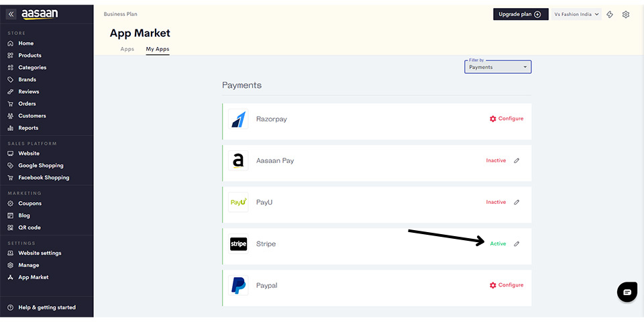Click the Paypal logo icon
The width and height of the screenshot is (644, 322).
coord(238,286)
